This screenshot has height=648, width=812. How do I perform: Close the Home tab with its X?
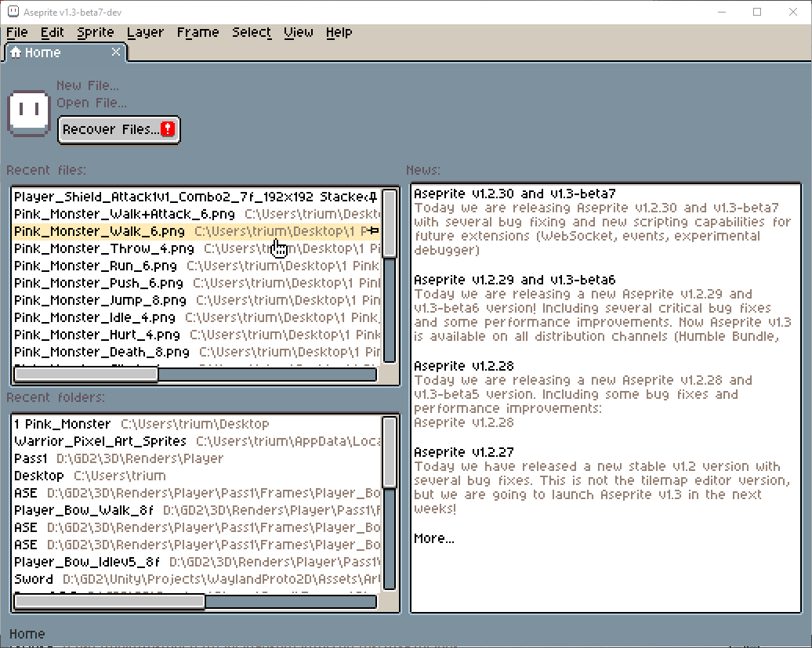point(116,52)
